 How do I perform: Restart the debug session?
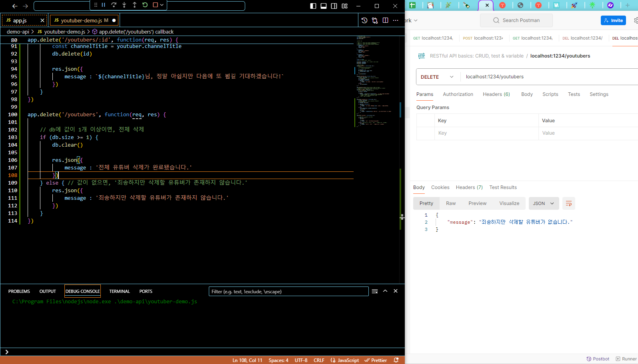click(x=145, y=5)
